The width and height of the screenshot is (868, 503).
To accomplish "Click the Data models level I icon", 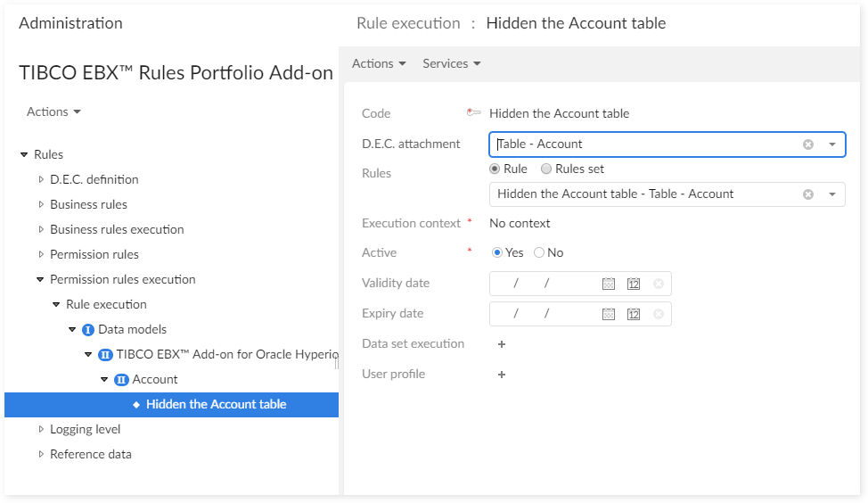I will tap(88, 330).
